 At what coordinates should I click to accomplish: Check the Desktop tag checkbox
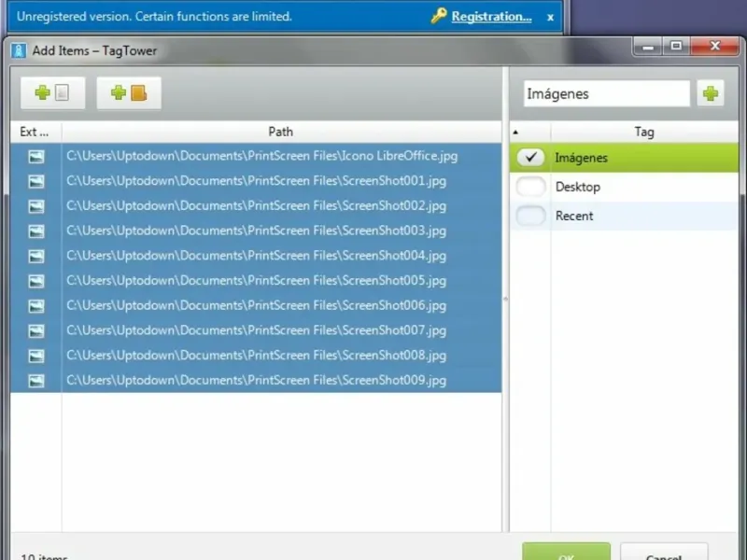530,187
